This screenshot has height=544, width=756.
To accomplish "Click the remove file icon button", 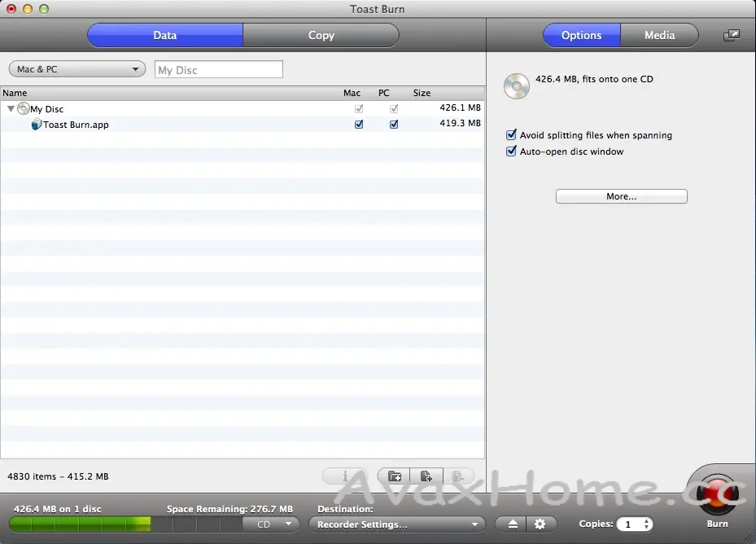I will coord(458,476).
